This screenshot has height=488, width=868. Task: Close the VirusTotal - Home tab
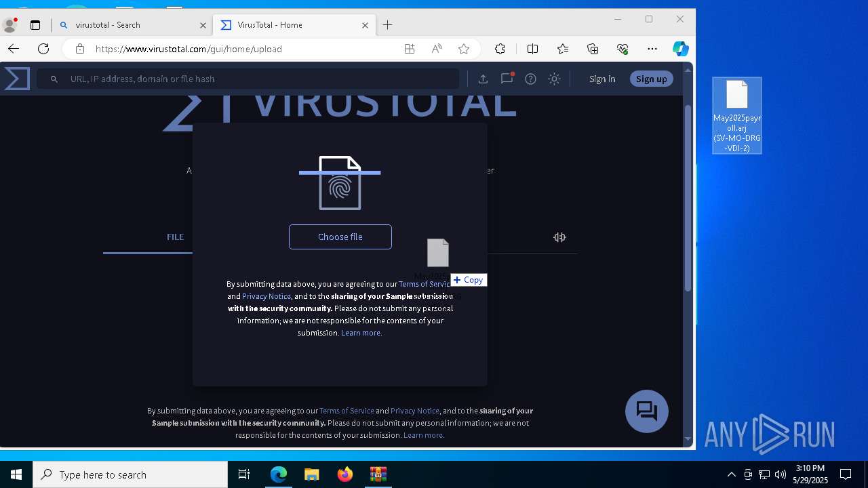365,25
